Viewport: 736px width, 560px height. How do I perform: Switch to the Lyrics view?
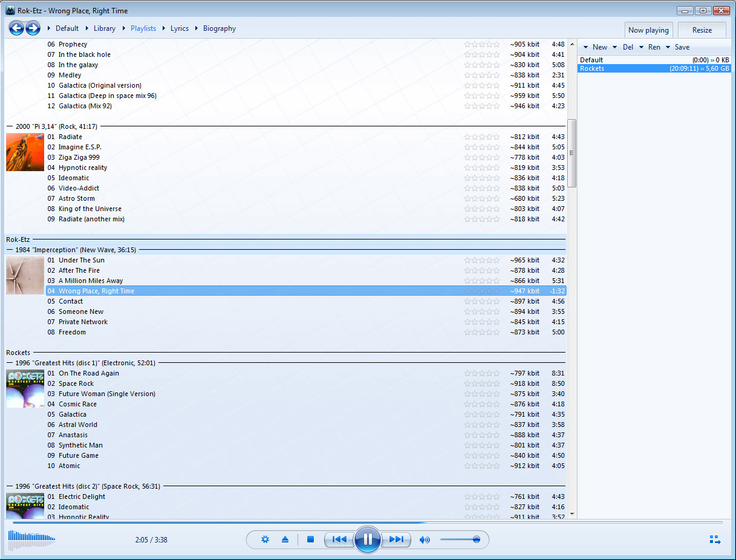pos(180,28)
